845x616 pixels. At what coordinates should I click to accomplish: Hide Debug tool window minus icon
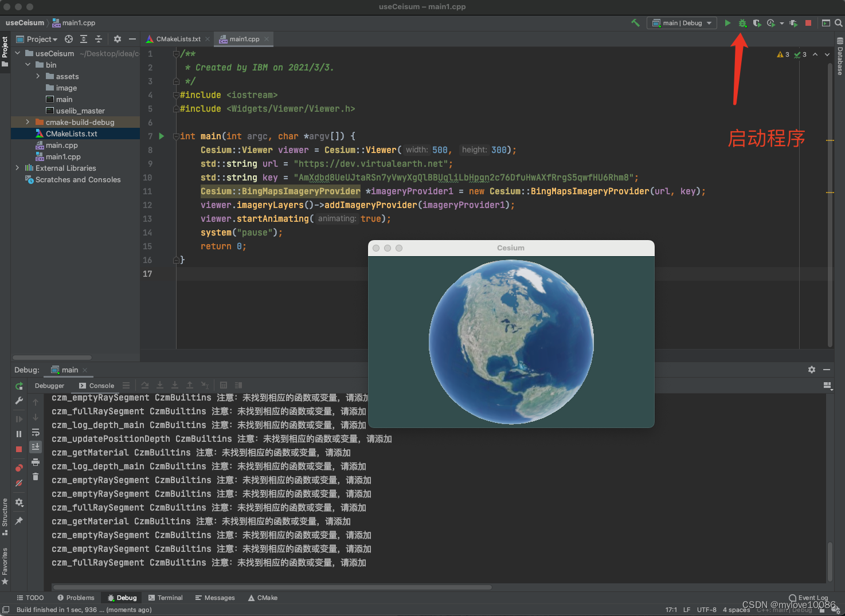(827, 370)
